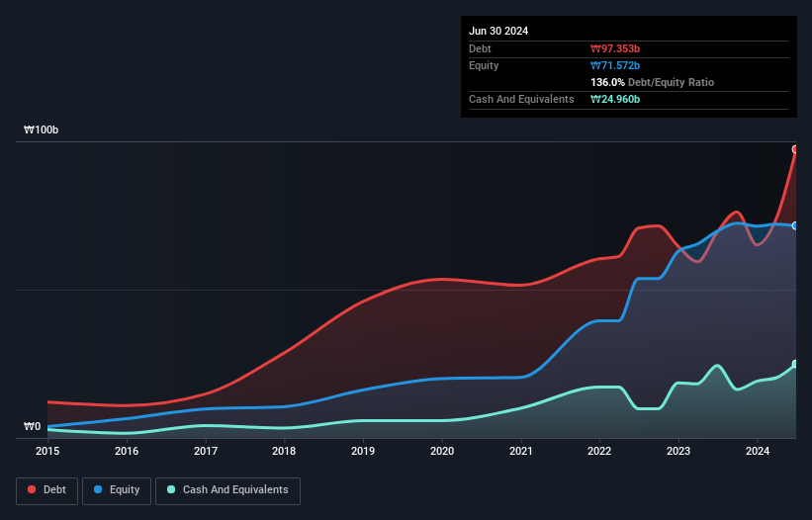The image size is (812, 520).
Task: Click the 2019 x-axis label
Action: pyautogui.click(x=363, y=451)
